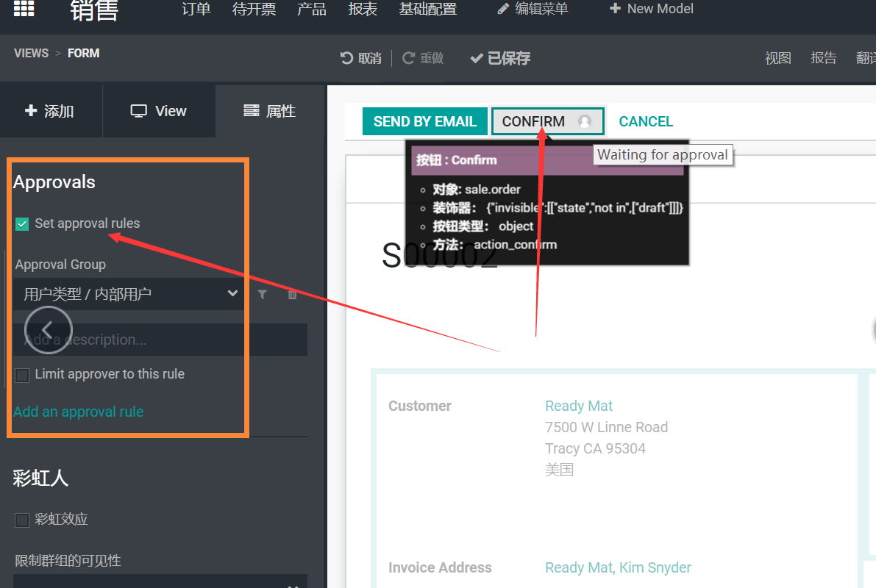Create a New Model from the top bar
876x588 pixels.
[652, 9]
